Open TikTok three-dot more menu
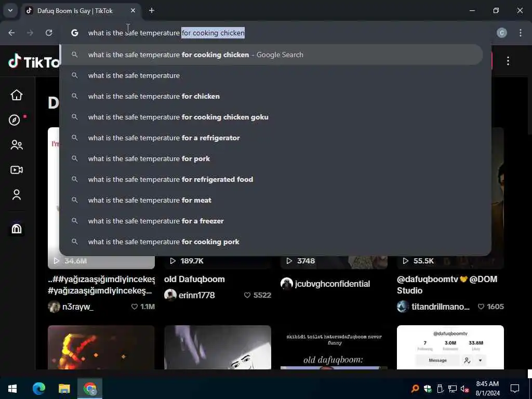 point(508,61)
